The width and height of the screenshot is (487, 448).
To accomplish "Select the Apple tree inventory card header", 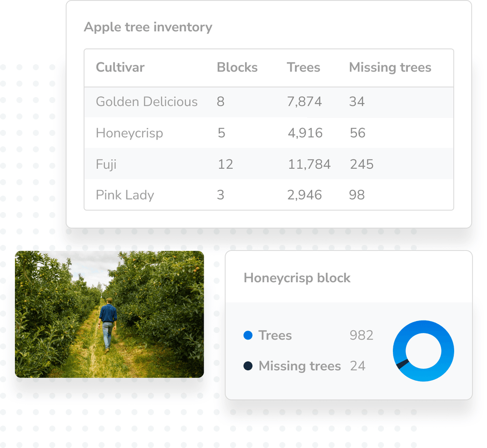I will pos(148,27).
